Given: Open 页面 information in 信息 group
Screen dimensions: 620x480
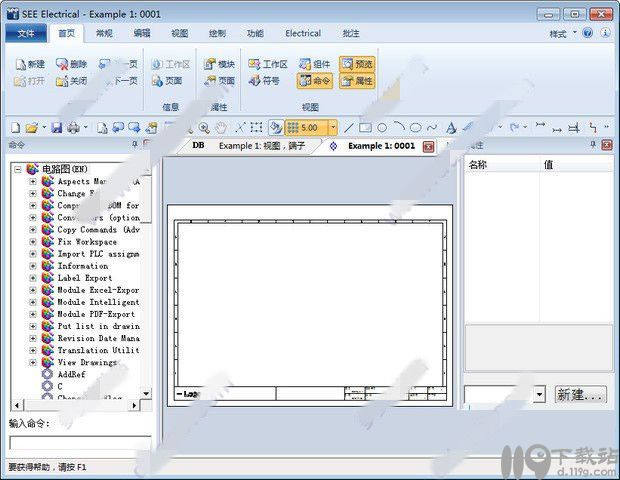Looking at the screenshot, I should pyautogui.click(x=167, y=81).
